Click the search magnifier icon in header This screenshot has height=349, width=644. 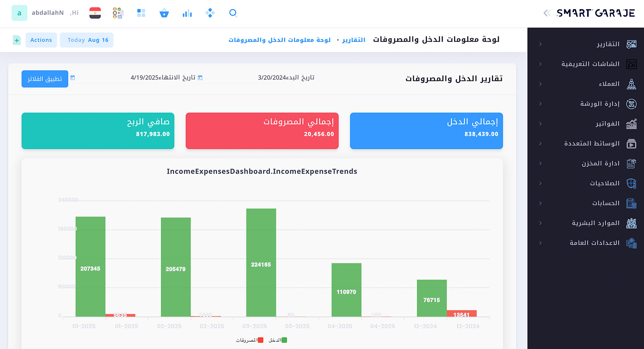pos(233,13)
